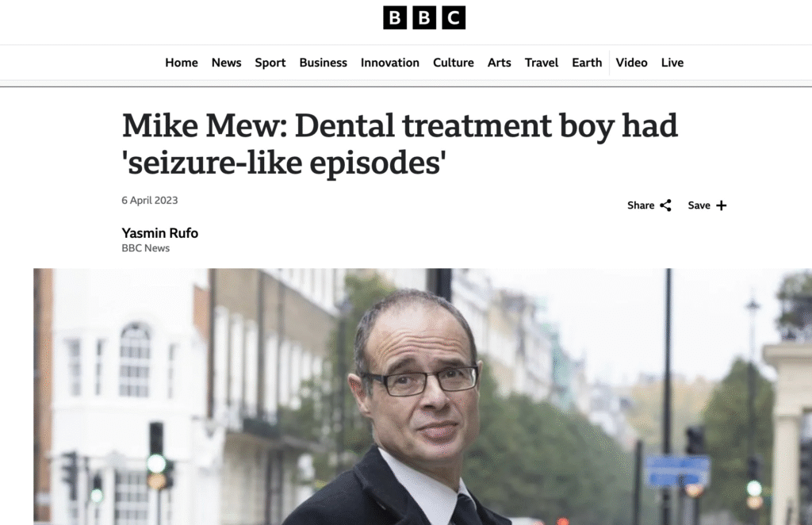Click the Mike Mew article headline
Image resolution: width=812 pixels, height=525 pixels.
tap(400, 144)
